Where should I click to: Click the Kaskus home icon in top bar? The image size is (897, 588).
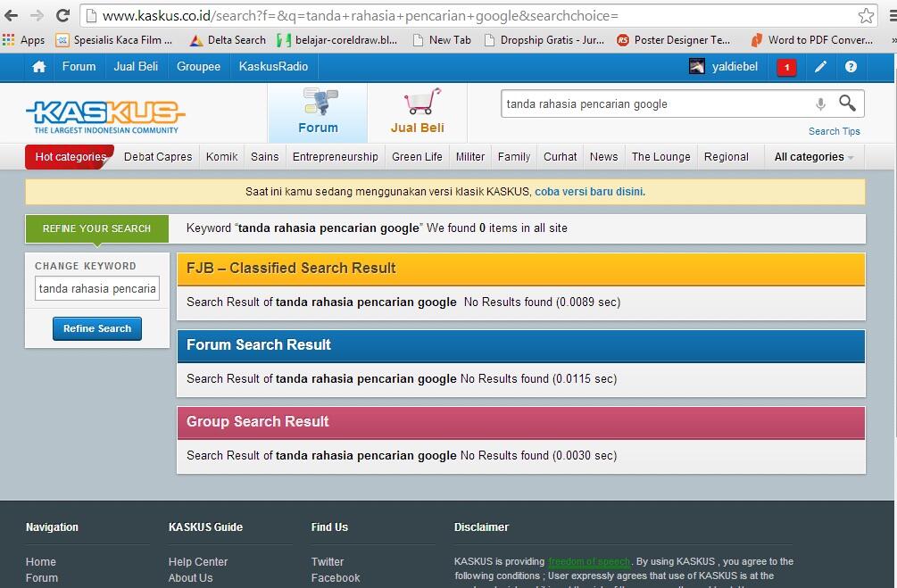tap(39, 67)
